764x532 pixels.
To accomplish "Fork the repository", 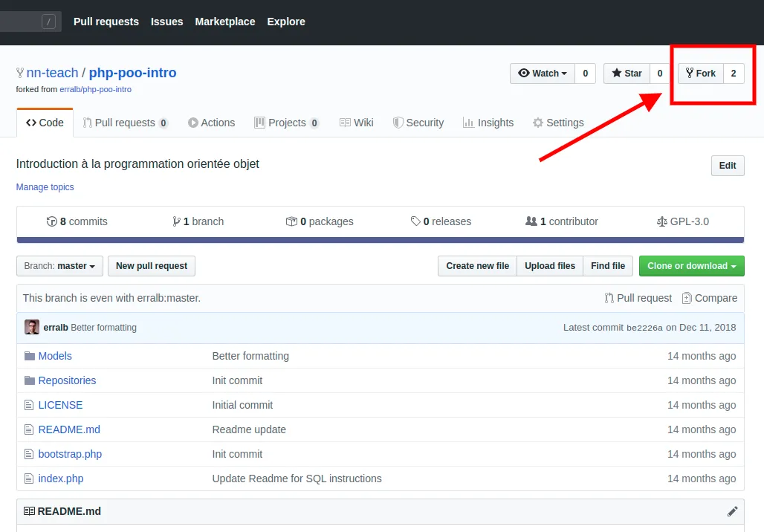I will (700, 74).
